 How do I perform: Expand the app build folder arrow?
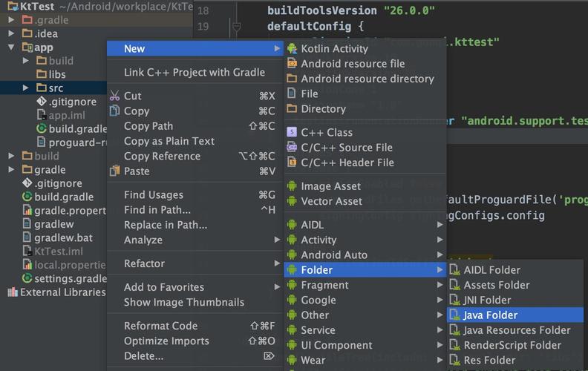pos(25,60)
